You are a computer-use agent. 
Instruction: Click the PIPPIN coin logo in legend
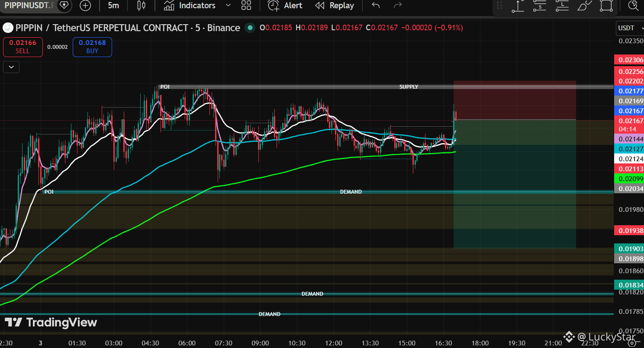pyautogui.click(x=8, y=28)
